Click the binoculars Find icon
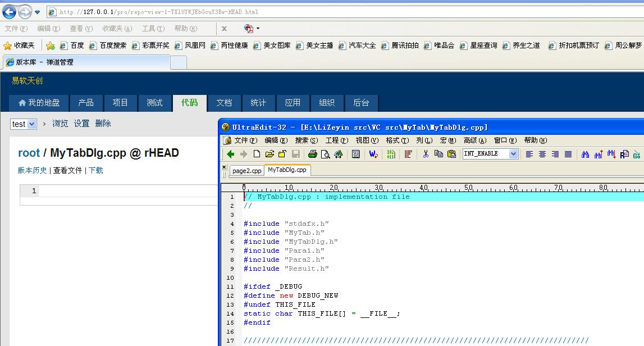This screenshot has width=644, height=346. point(585,154)
